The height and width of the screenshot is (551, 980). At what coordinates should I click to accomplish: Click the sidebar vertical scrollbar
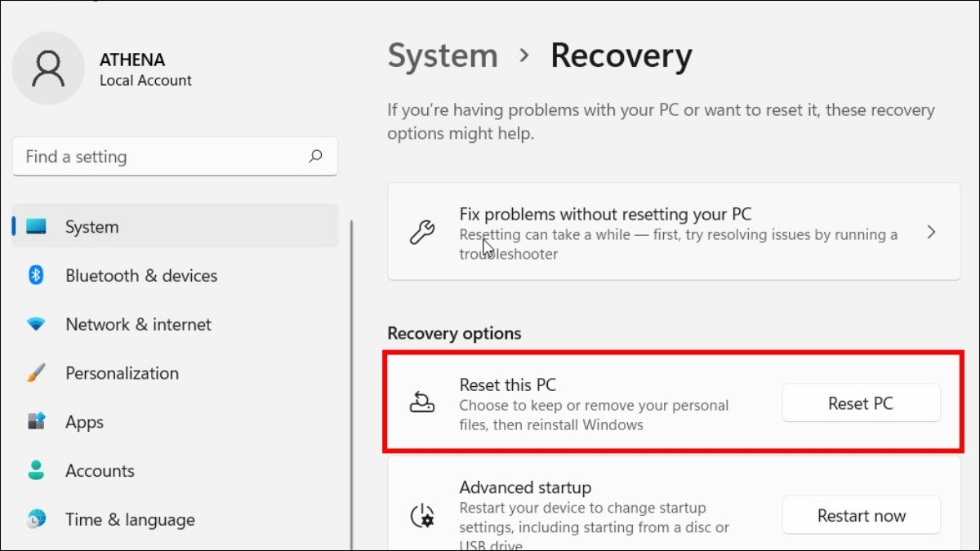point(352,384)
